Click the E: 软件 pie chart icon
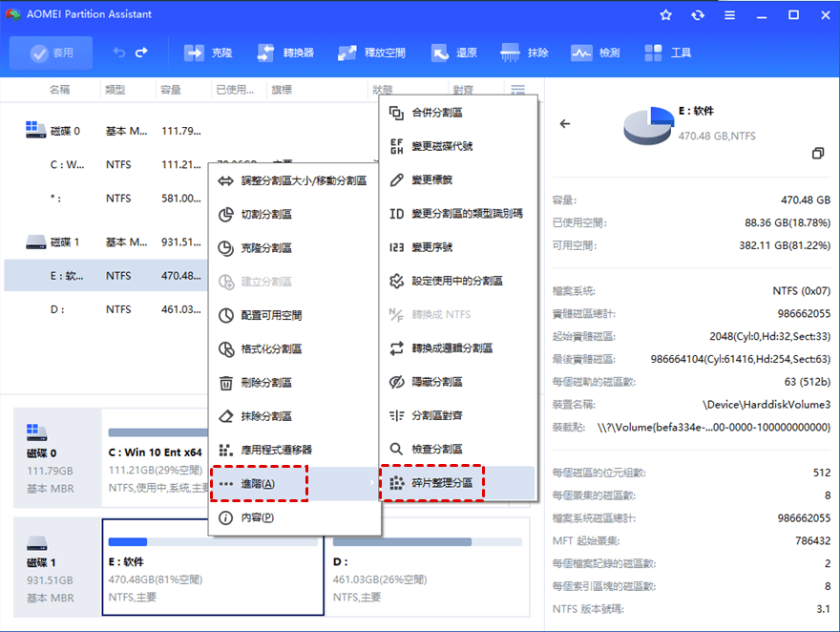 pos(648,125)
